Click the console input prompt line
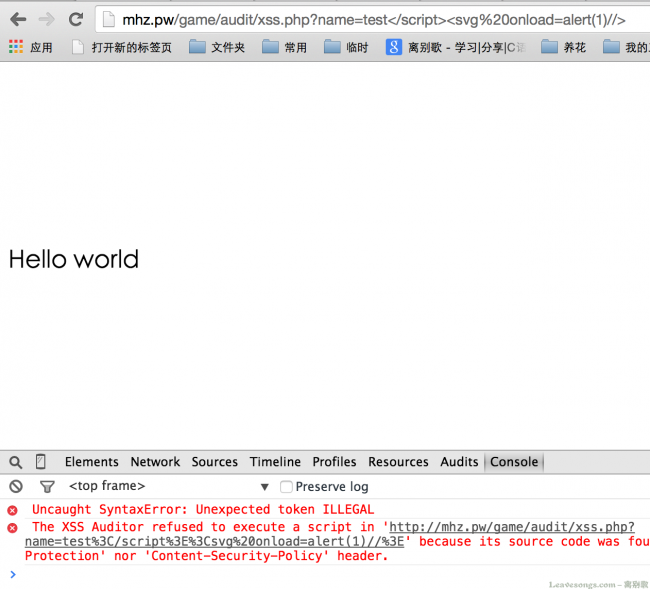650x589 pixels. 300,574
